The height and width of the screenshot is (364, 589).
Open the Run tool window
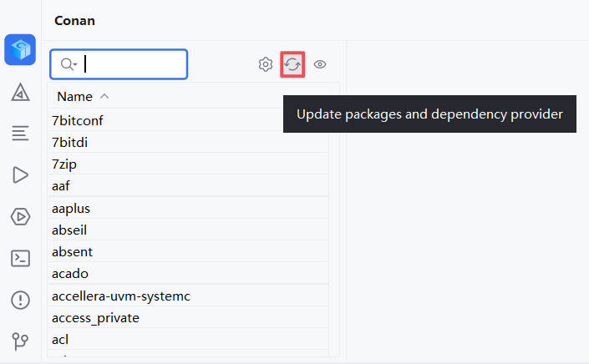pyautogui.click(x=20, y=174)
